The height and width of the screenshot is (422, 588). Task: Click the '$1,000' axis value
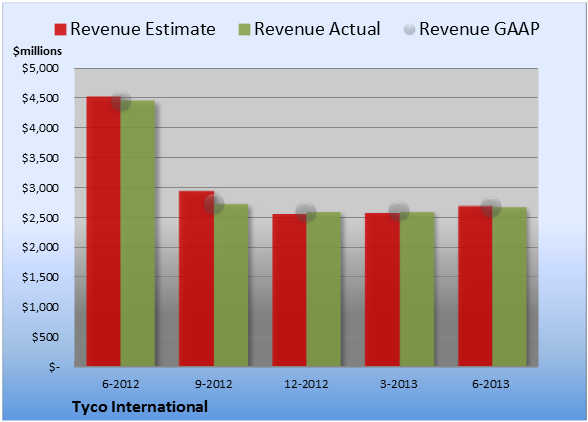point(40,307)
